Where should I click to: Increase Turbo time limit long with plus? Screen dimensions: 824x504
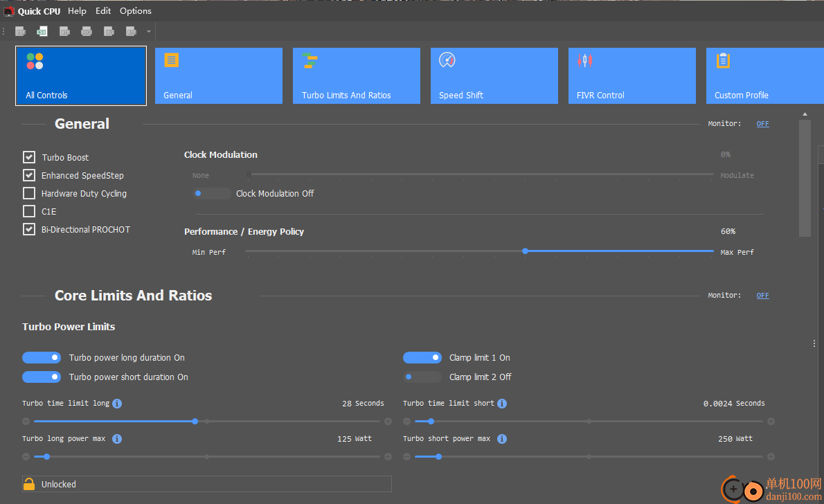click(388, 421)
